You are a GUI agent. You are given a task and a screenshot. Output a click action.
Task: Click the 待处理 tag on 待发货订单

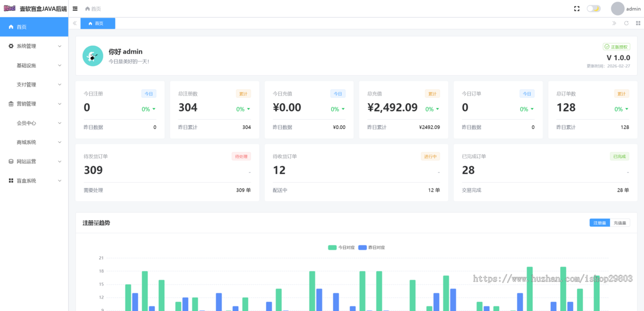point(241,156)
